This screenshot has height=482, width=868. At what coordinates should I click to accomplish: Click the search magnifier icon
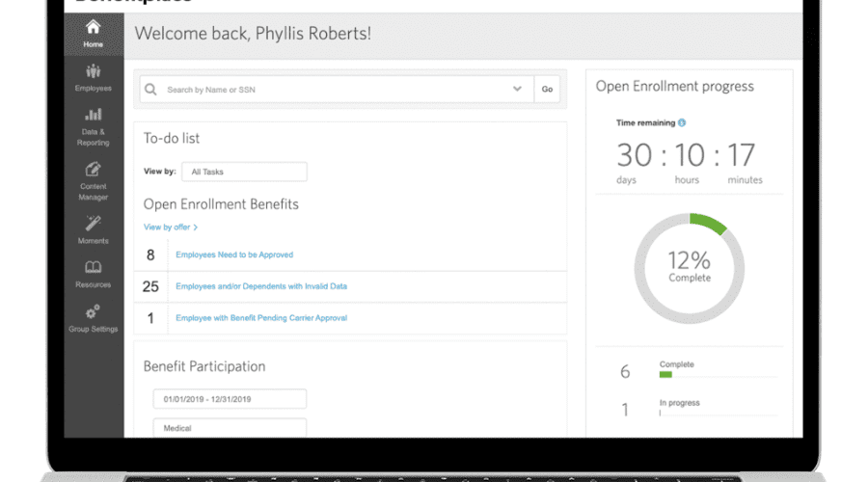point(150,89)
